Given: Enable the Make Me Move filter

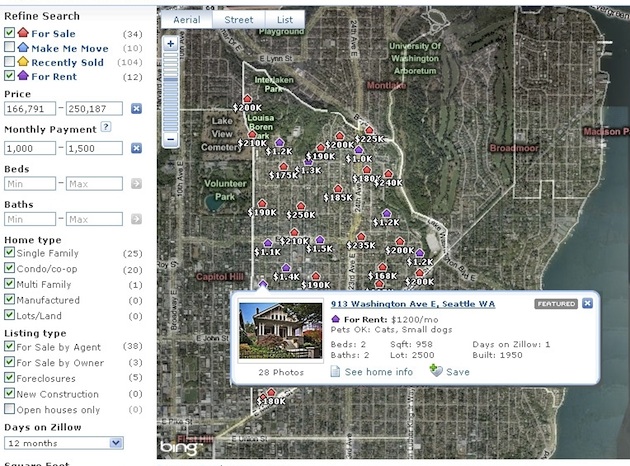Looking at the screenshot, I should point(9,47).
